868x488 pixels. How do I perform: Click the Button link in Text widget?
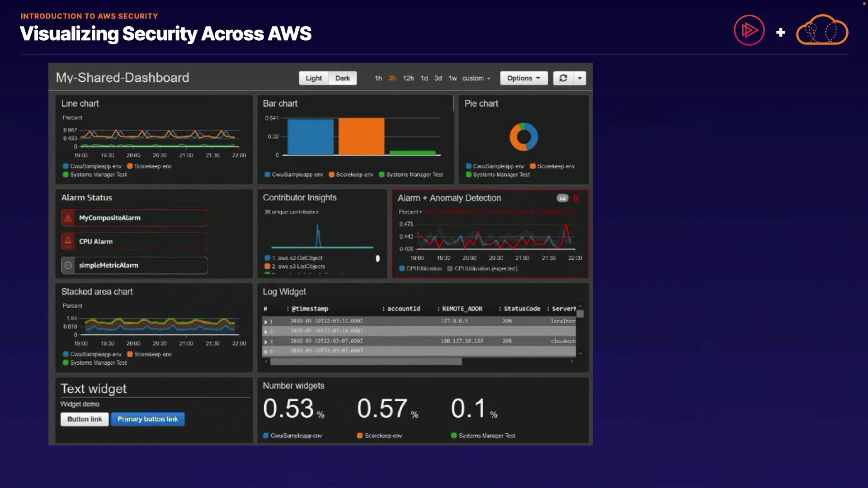tap(85, 419)
